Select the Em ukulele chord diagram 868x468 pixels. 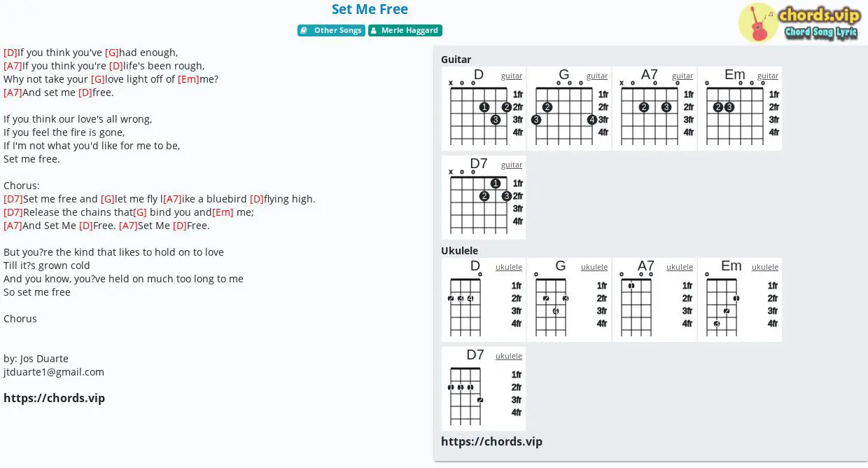740,300
